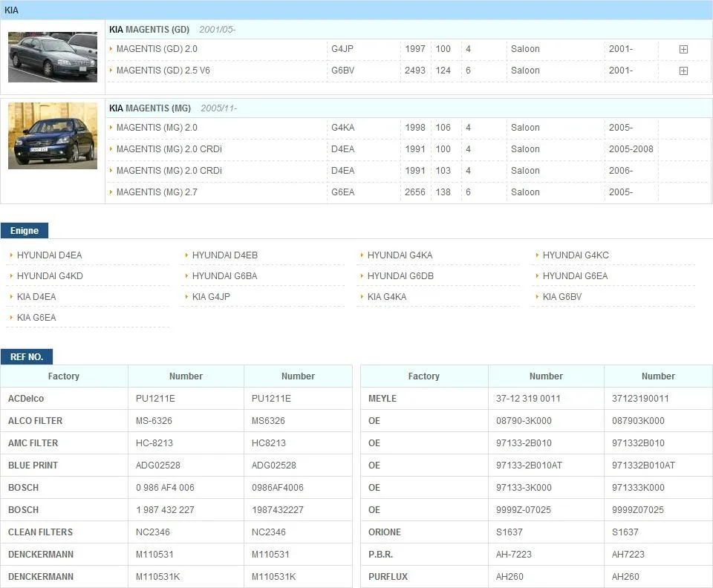The height and width of the screenshot is (588, 713).
Task: Open HYUNDAI D4EB engine link
Action: [224, 255]
